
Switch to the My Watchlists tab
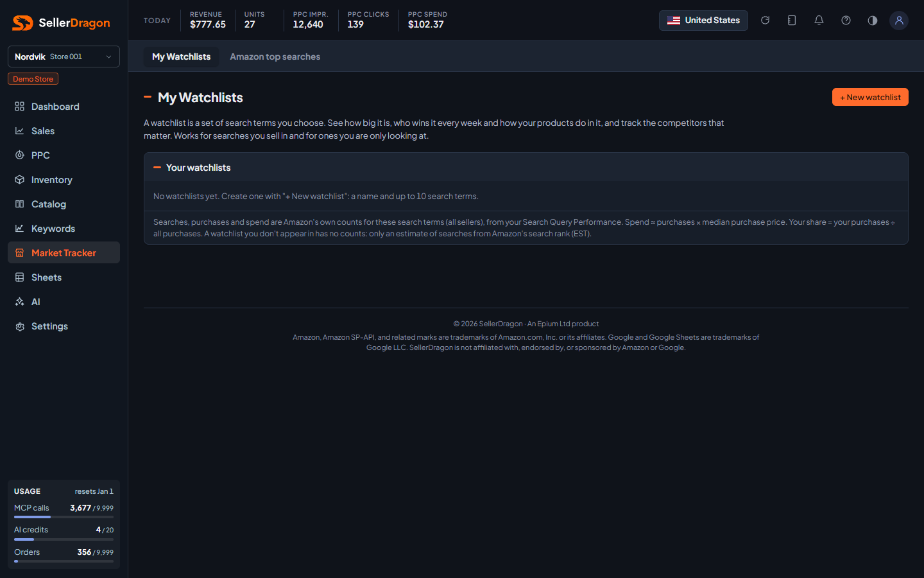(181, 57)
